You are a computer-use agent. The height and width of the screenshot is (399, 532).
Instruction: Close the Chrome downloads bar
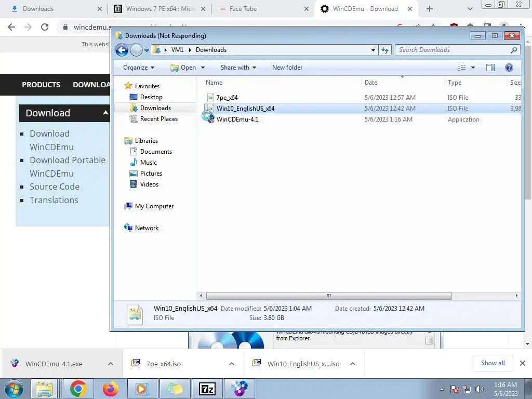point(523,363)
